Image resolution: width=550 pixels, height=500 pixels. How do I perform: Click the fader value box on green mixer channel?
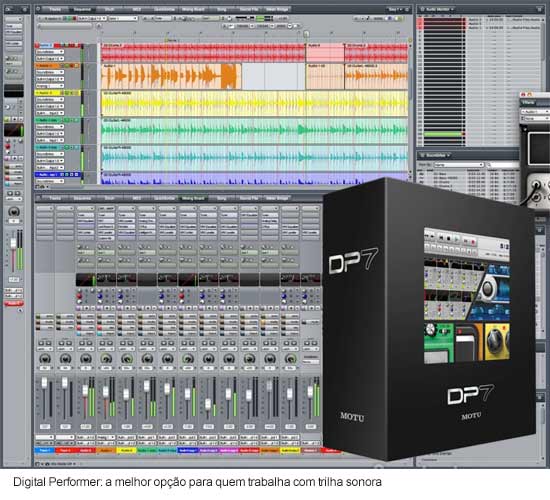(147, 426)
